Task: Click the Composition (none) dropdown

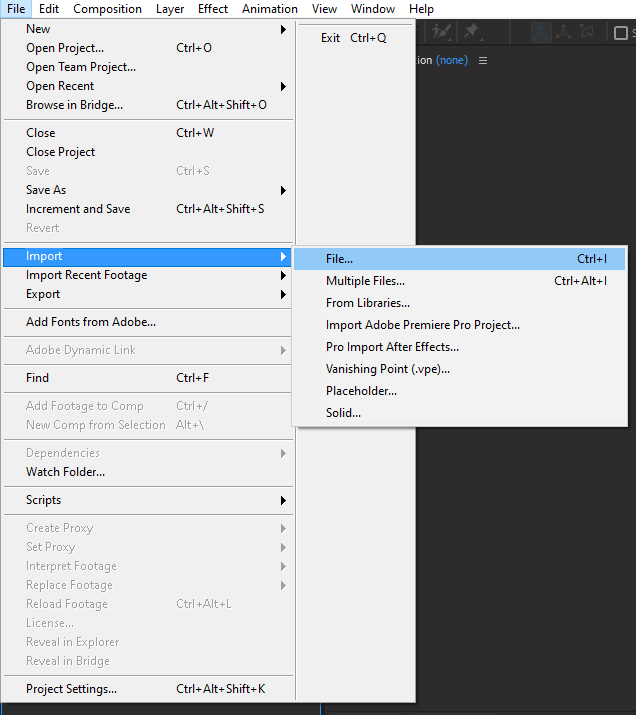Action: (450, 60)
